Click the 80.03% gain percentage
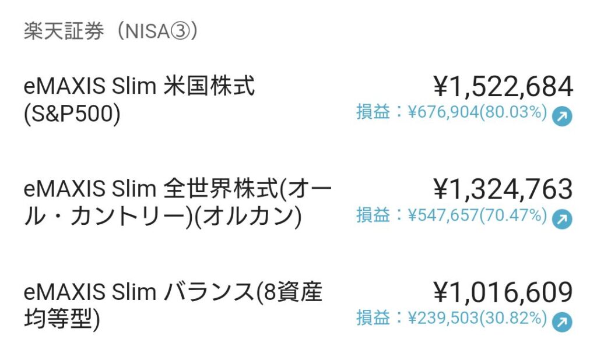597x364 pixels. click(513, 112)
